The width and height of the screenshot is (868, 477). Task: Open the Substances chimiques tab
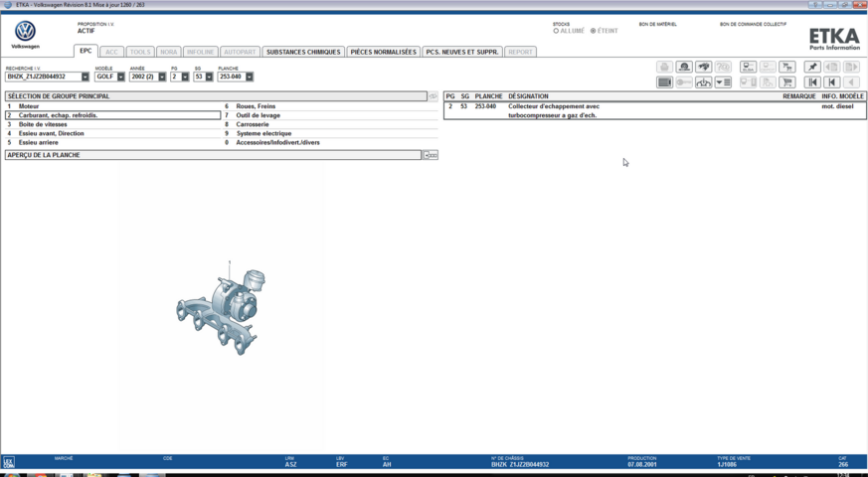click(303, 52)
